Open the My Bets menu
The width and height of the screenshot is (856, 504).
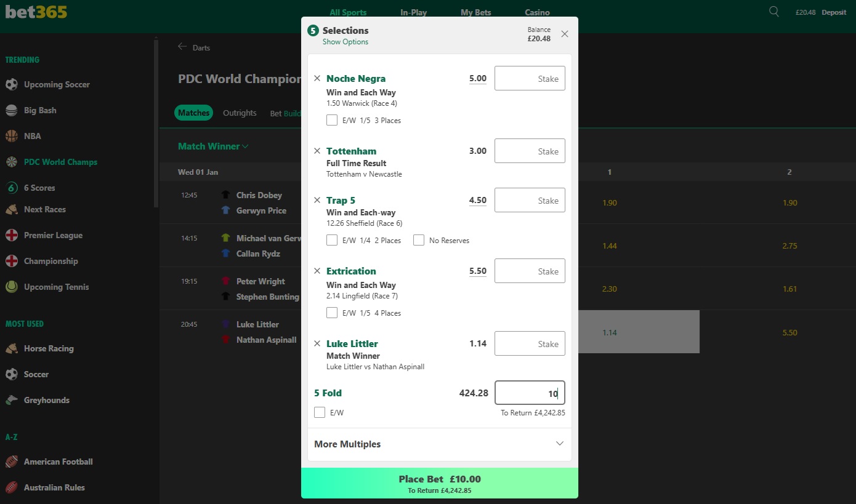(x=475, y=12)
